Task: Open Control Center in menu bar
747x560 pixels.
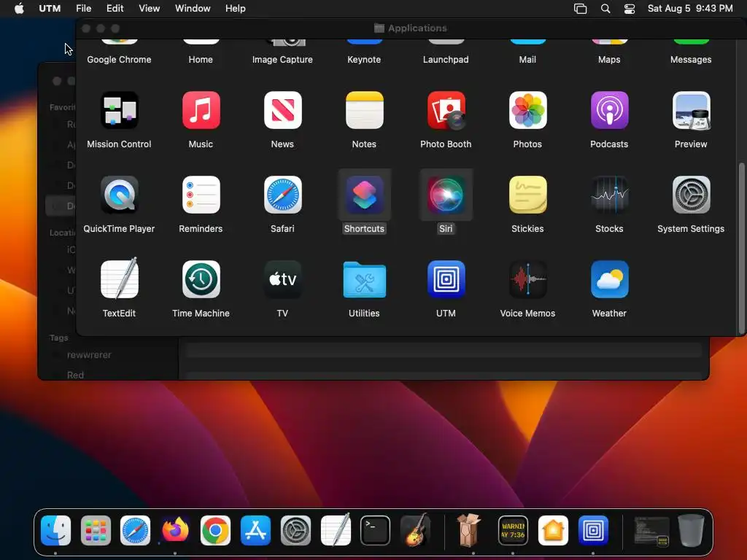Action: click(630, 9)
